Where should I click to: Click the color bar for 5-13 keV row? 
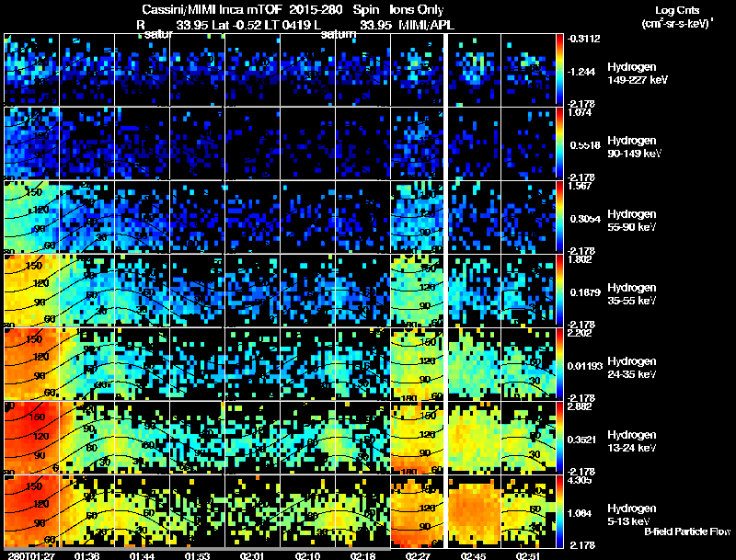pos(559,511)
